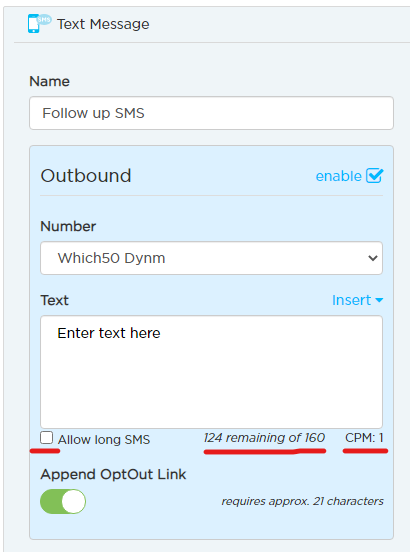Click the enable link text

(339, 176)
